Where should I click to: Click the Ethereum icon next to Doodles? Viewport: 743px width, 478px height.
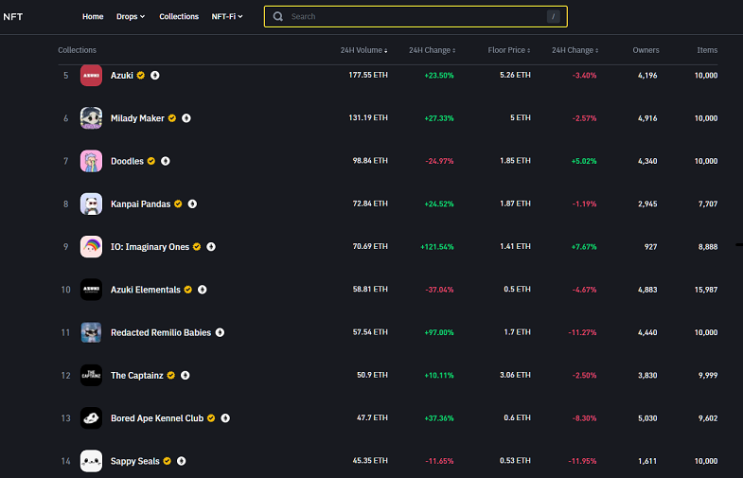click(x=165, y=161)
